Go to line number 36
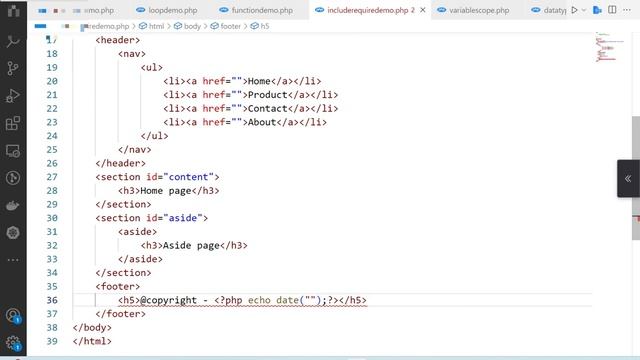Image resolution: width=640 pixels, height=360 pixels. [52, 300]
